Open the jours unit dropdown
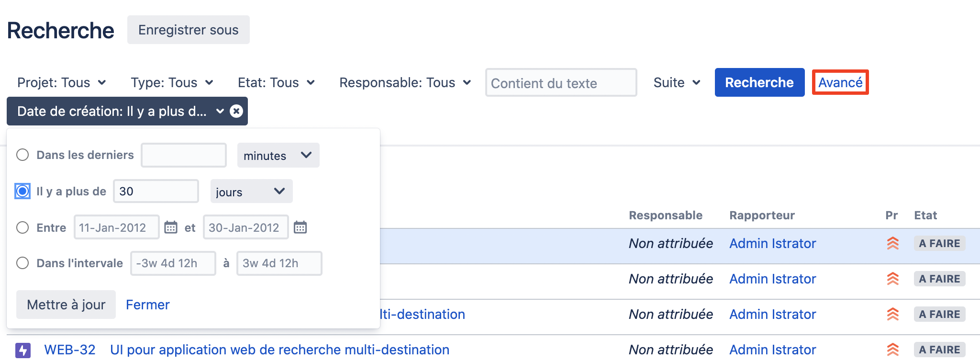Viewport: 980px width, 362px height. pos(251,192)
